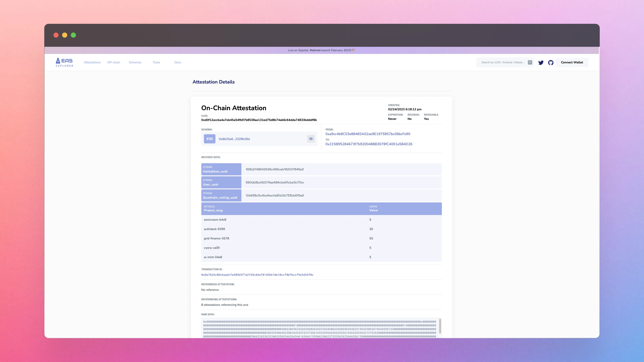Click value 30 for authdeck-9399
This screenshot has width=644, height=362.
click(371, 229)
